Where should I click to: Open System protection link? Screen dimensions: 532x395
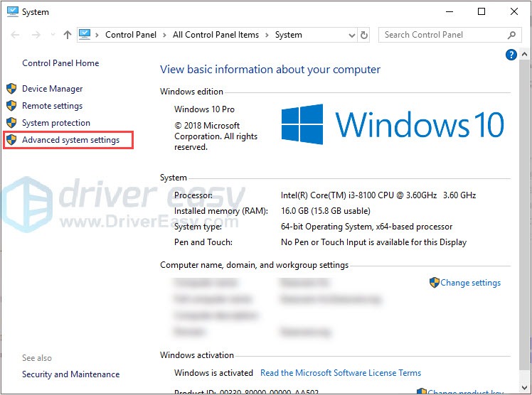pyautogui.click(x=56, y=123)
